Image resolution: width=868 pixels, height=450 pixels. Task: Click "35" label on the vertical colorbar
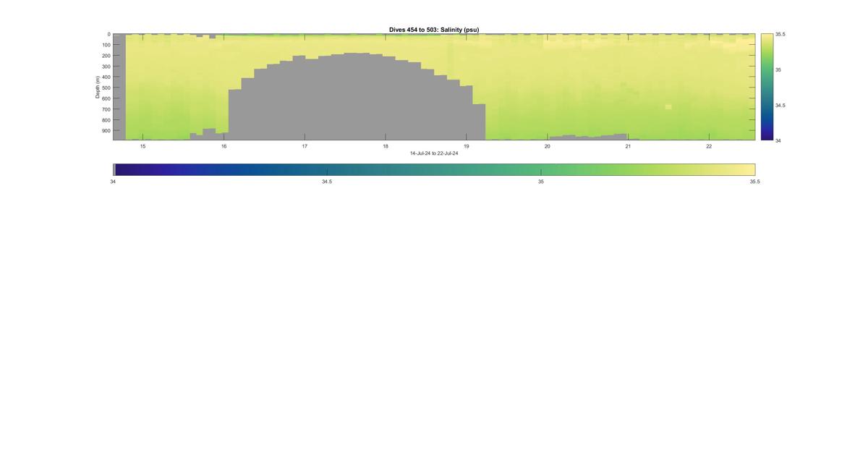click(x=778, y=69)
